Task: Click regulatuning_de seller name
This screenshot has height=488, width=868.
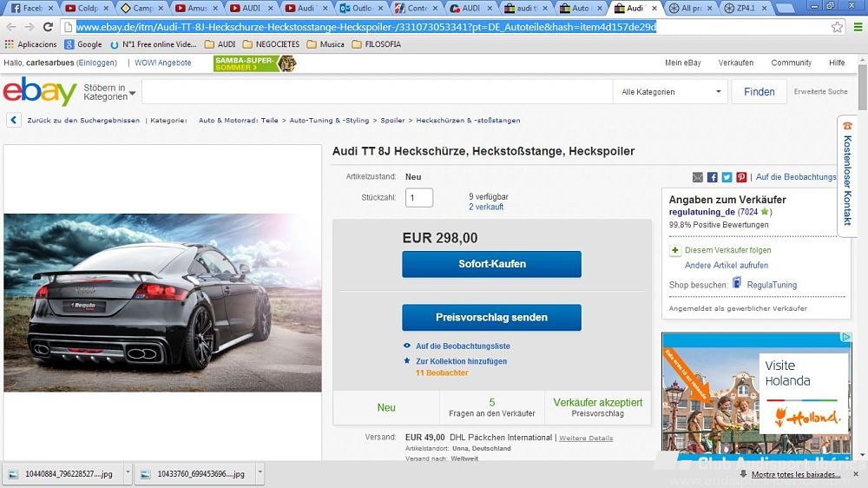Action: point(701,212)
